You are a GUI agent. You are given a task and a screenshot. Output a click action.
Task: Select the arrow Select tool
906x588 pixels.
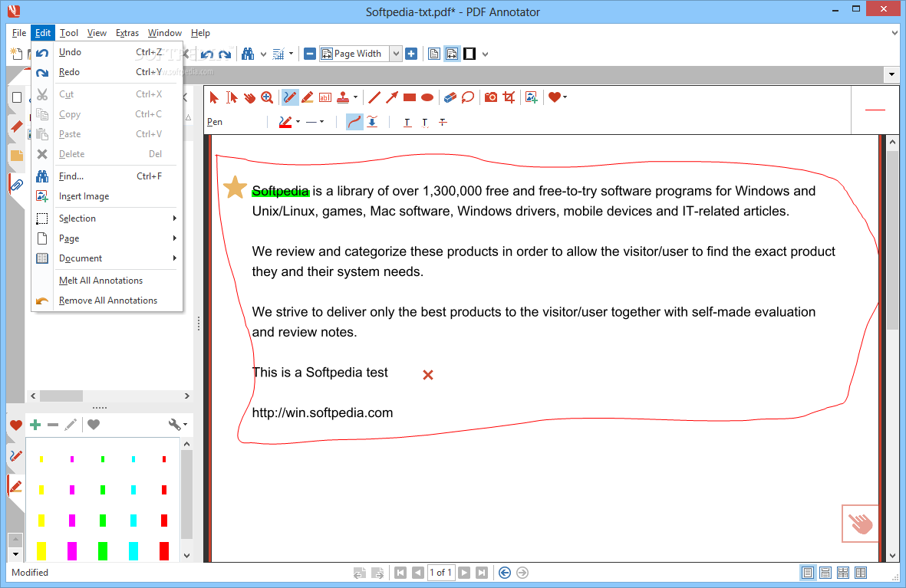(x=214, y=97)
